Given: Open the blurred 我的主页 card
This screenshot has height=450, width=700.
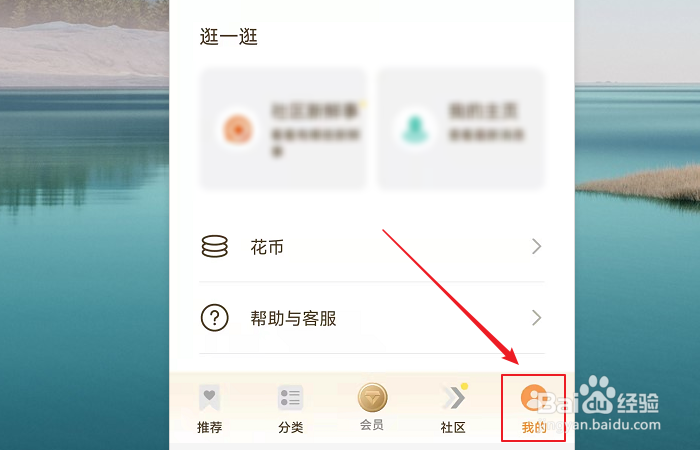Looking at the screenshot, I should click(461, 129).
